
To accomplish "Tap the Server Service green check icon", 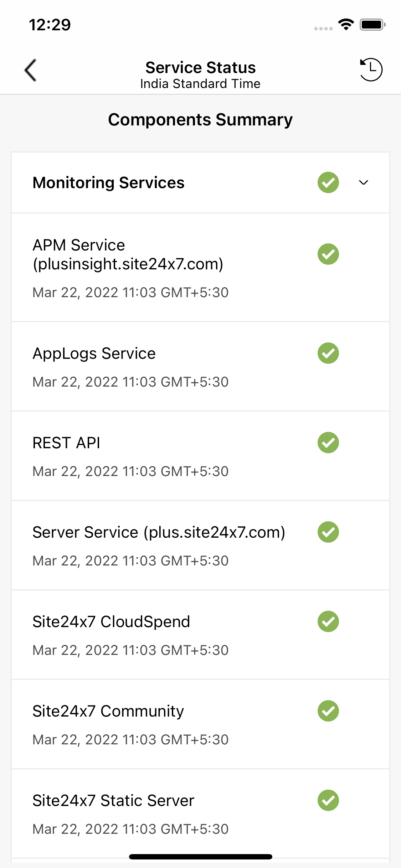I will 328,532.
